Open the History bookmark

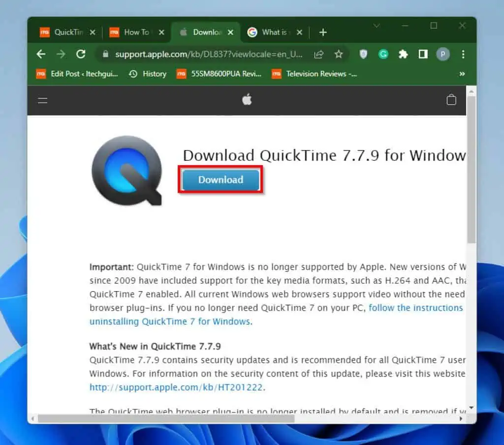[148, 74]
